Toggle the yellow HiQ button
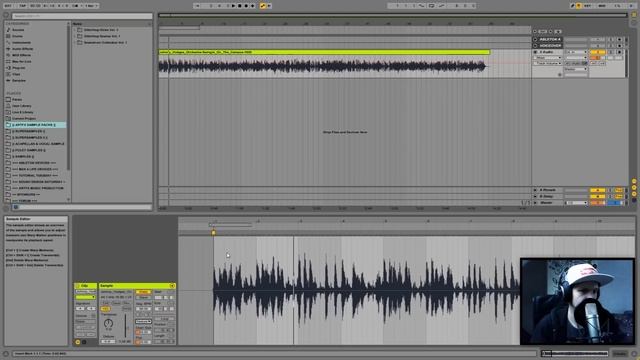640x360 pixels. tap(105, 309)
